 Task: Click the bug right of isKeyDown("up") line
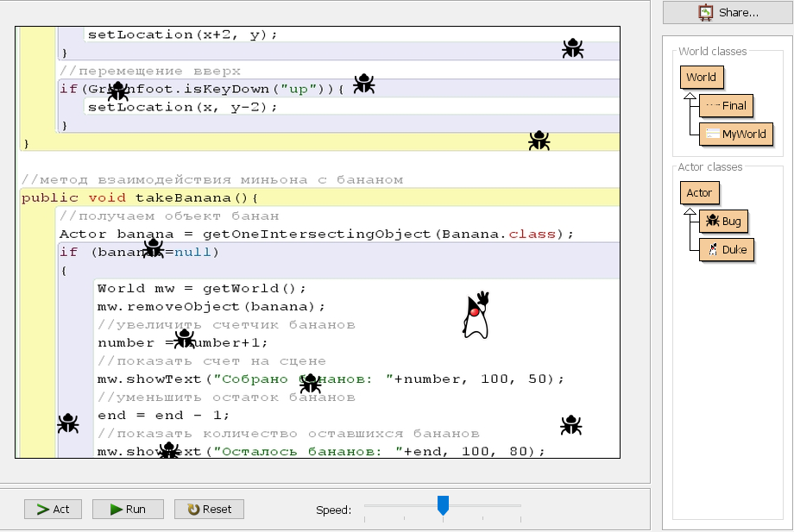click(364, 84)
